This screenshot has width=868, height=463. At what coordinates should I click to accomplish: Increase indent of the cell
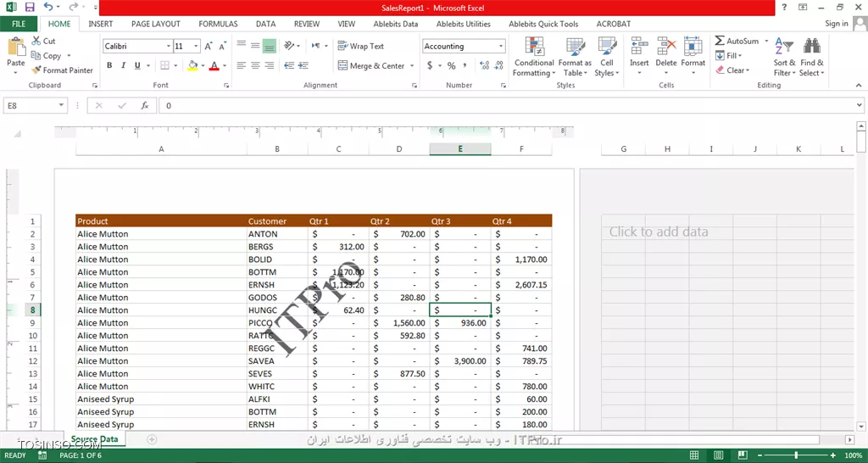point(303,65)
